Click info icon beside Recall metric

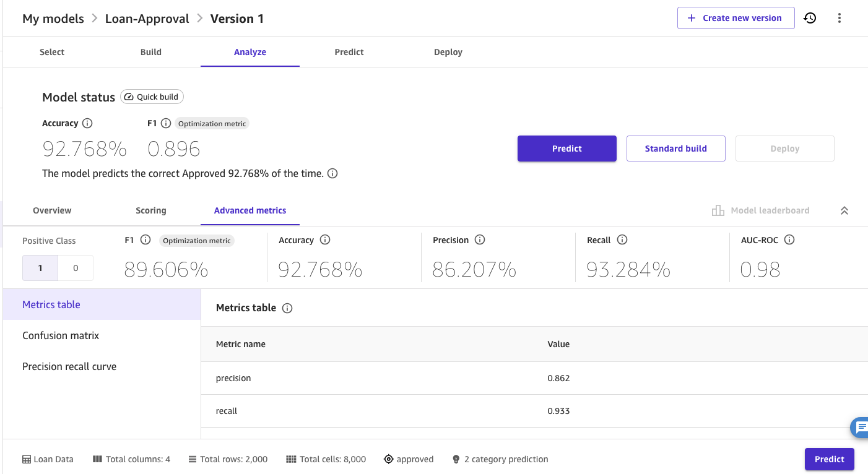(x=622, y=240)
